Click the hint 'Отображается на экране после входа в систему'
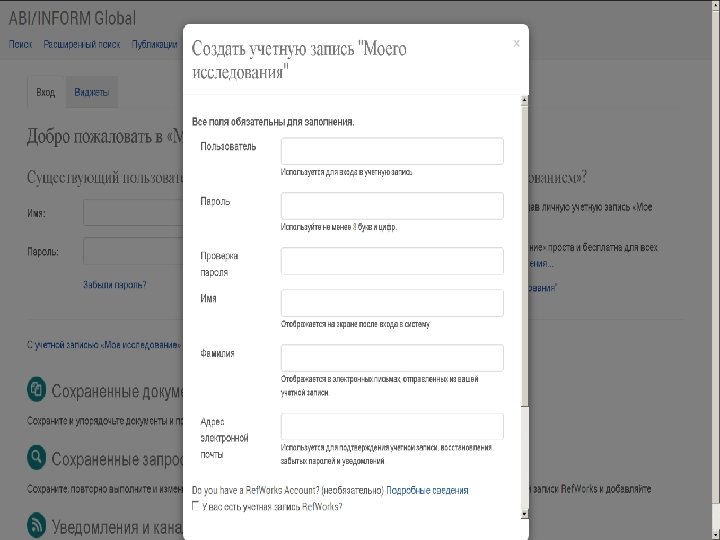720x540 pixels. click(x=355, y=324)
